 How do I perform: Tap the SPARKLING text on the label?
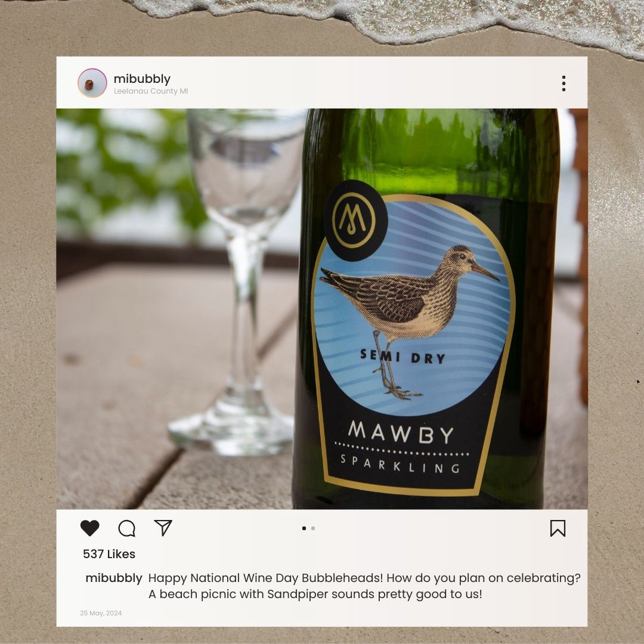[400, 464]
